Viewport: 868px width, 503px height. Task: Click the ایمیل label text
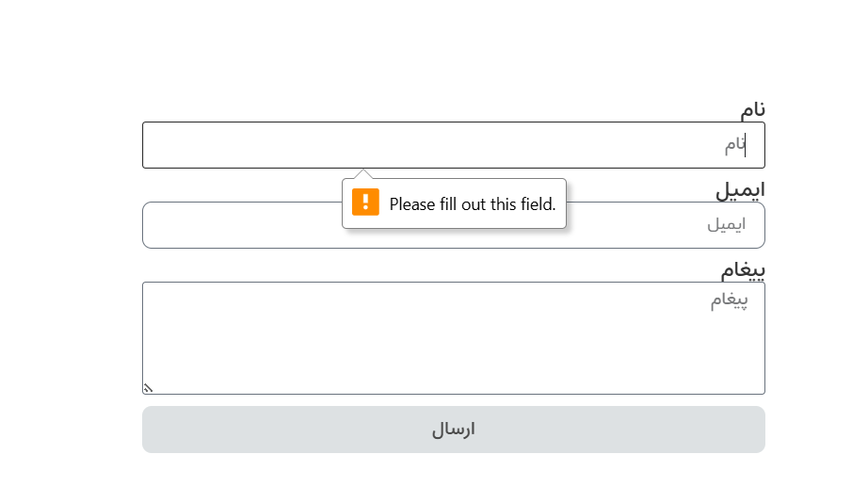click(740, 190)
